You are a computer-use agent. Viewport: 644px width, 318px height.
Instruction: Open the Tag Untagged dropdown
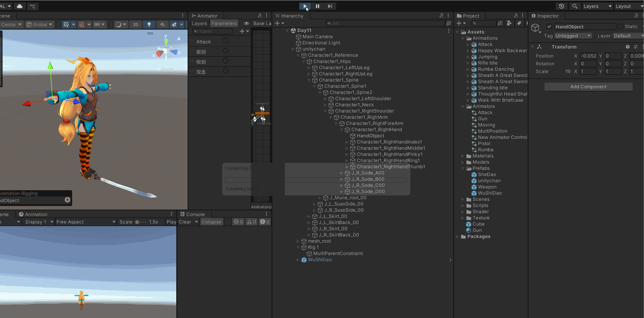click(573, 36)
